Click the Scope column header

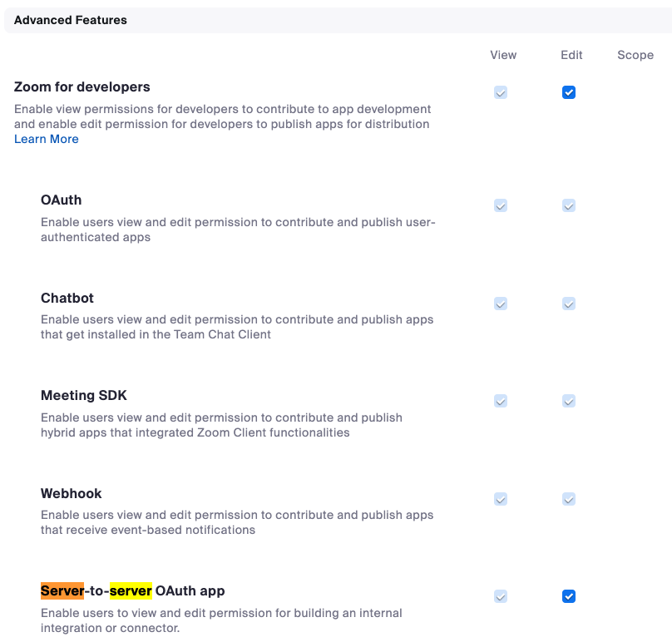pyautogui.click(x=635, y=55)
